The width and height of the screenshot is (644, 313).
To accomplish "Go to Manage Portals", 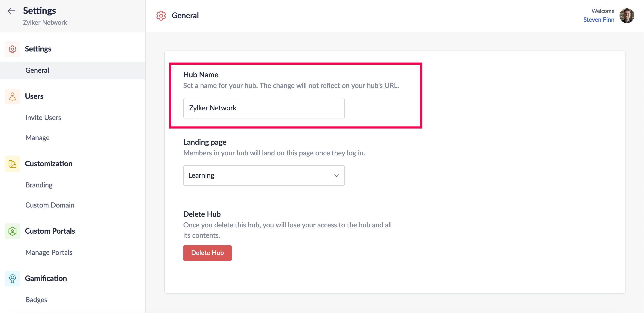I will point(49,252).
